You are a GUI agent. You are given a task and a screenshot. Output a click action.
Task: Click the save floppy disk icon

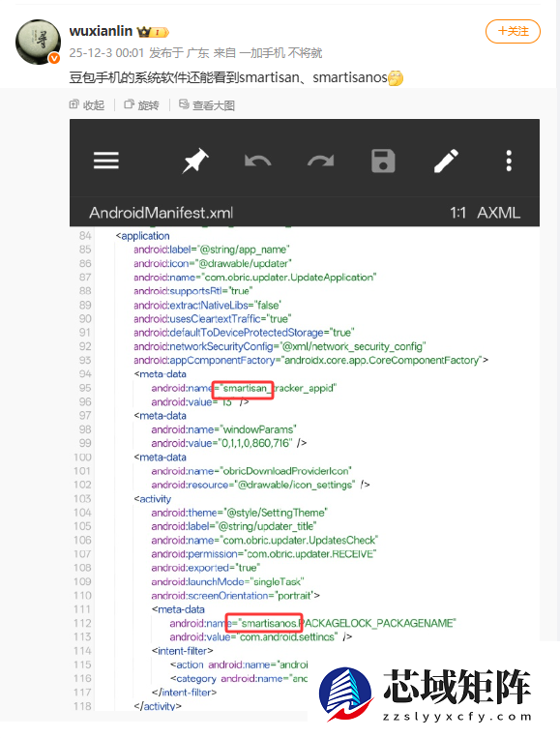click(383, 161)
